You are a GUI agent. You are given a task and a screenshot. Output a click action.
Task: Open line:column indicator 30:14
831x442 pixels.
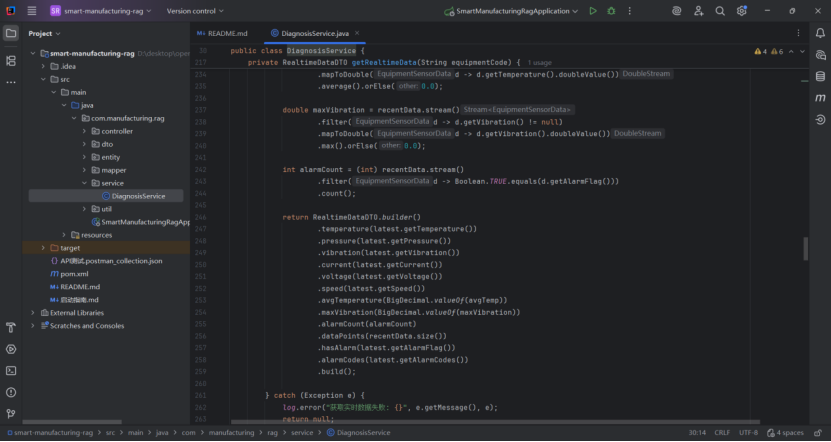tap(697, 432)
